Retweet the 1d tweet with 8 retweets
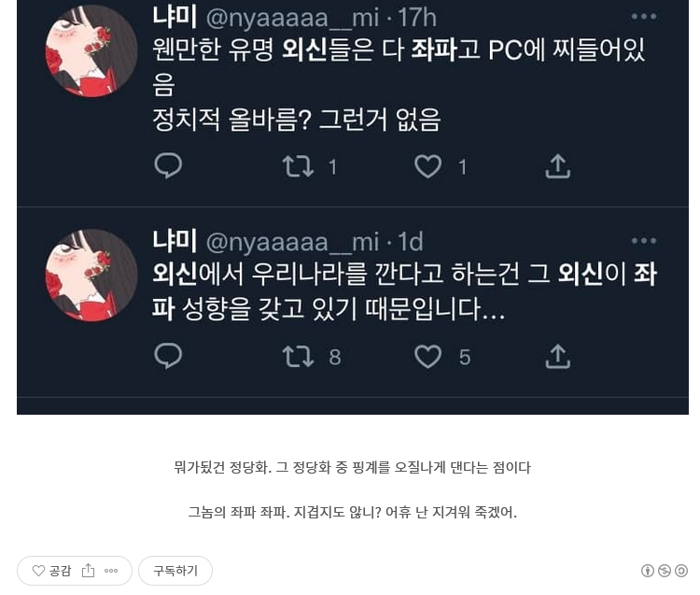Screen dimensions: 700x595 tap(298, 357)
